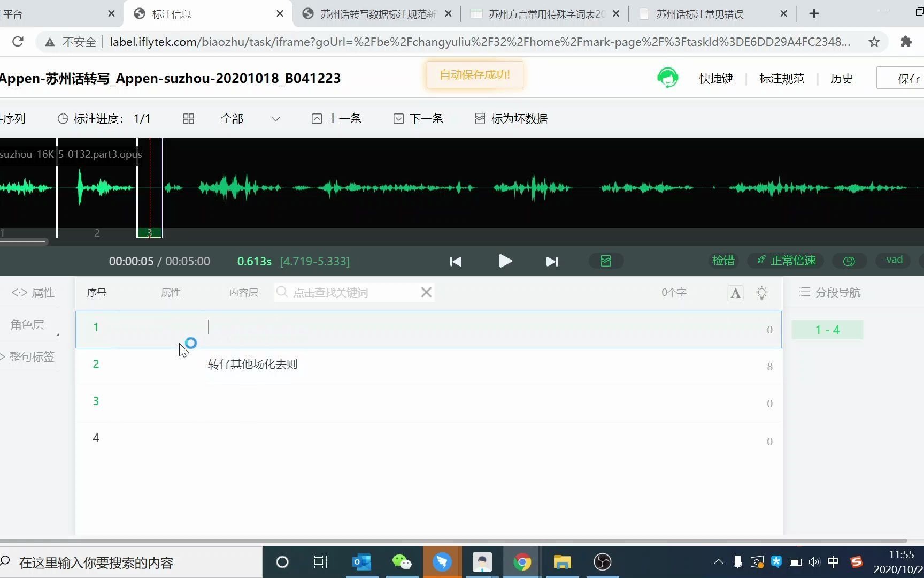Click the lightbulb hint icon

[762, 293]
